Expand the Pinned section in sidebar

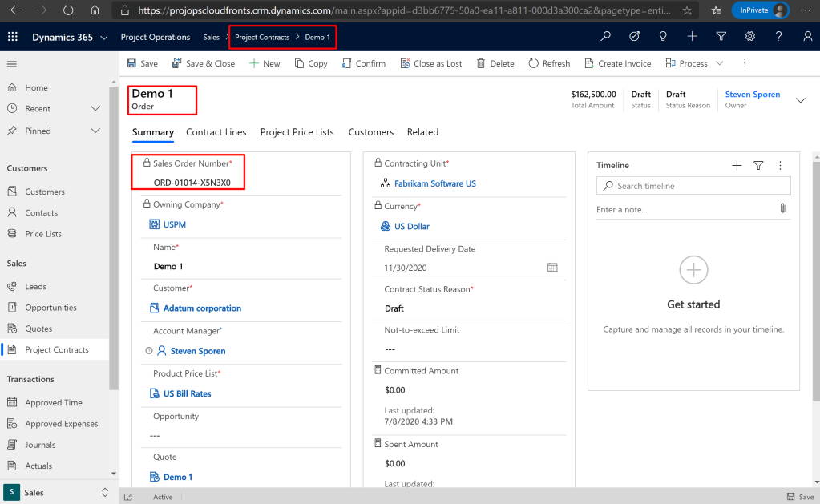95,131
